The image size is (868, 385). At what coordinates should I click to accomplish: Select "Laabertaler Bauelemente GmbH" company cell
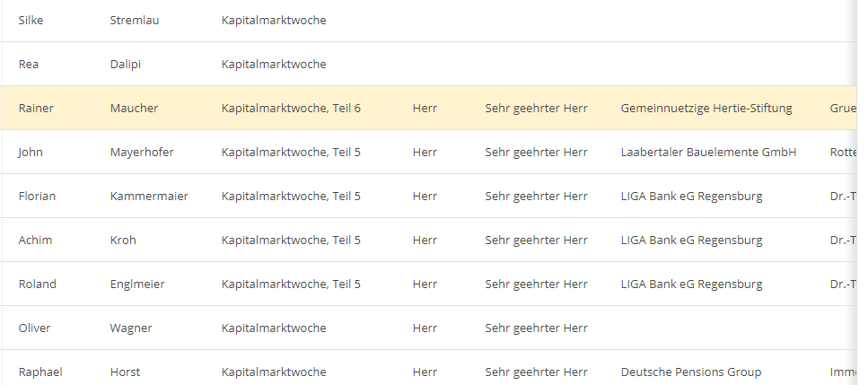(708, 153)
